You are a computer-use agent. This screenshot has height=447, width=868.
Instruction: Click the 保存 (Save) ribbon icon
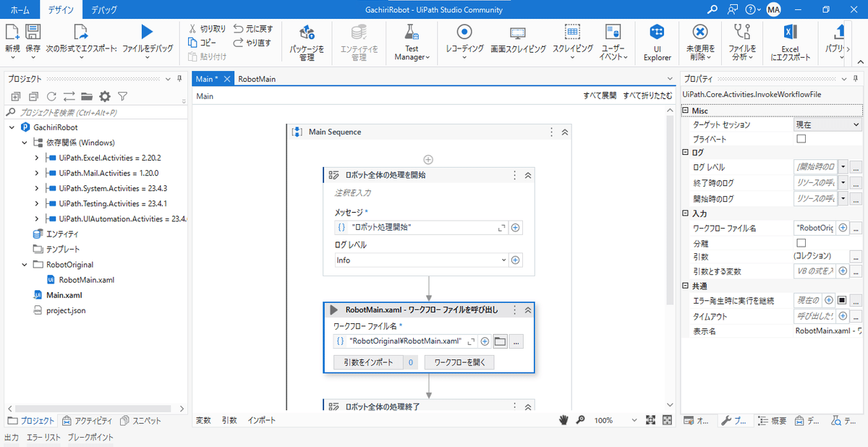coord(33,33)
